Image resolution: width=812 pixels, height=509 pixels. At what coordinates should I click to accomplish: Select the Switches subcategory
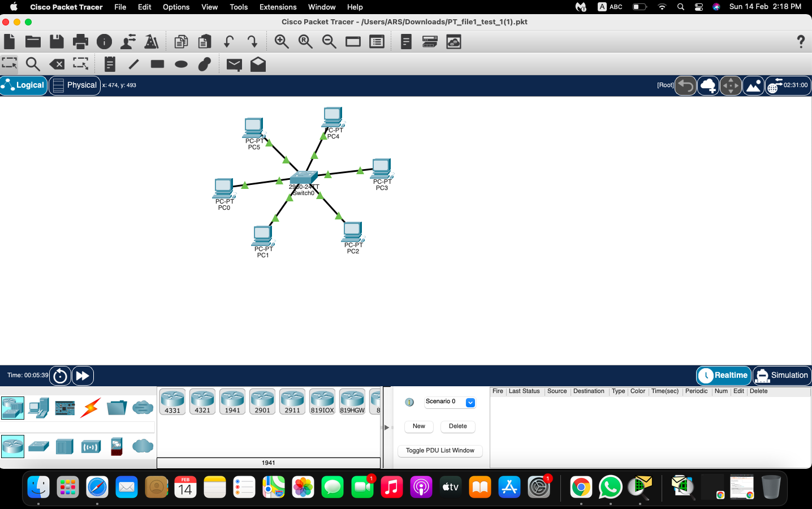(x=38, y=447)
